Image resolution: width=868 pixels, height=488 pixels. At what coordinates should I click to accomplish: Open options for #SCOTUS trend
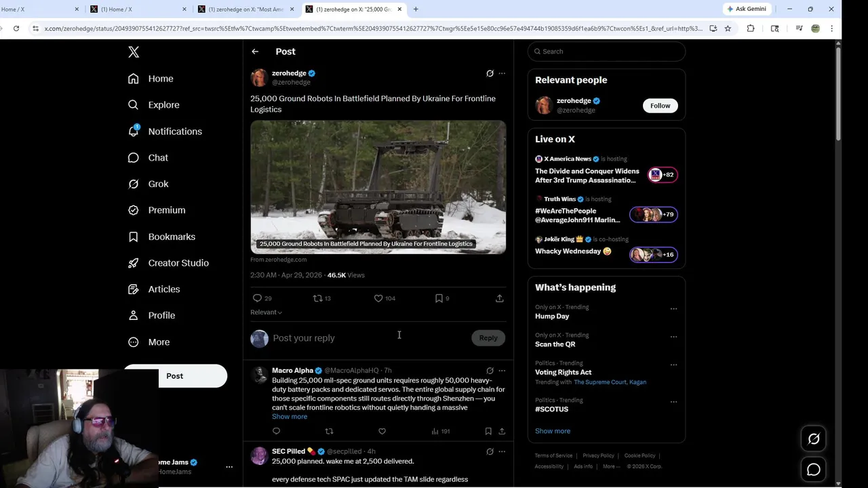coord(673,402)
